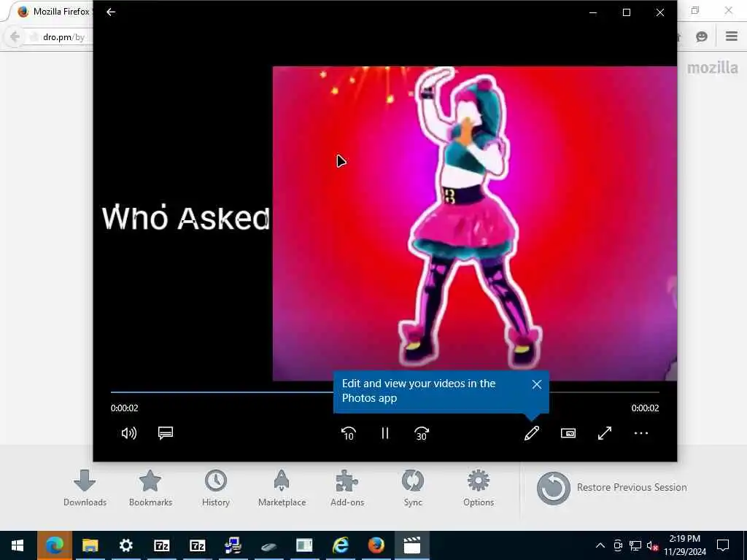Screen dimensions: 747x560
Task: Open File Explorer from the taskbar
Action: click(90, 545)
